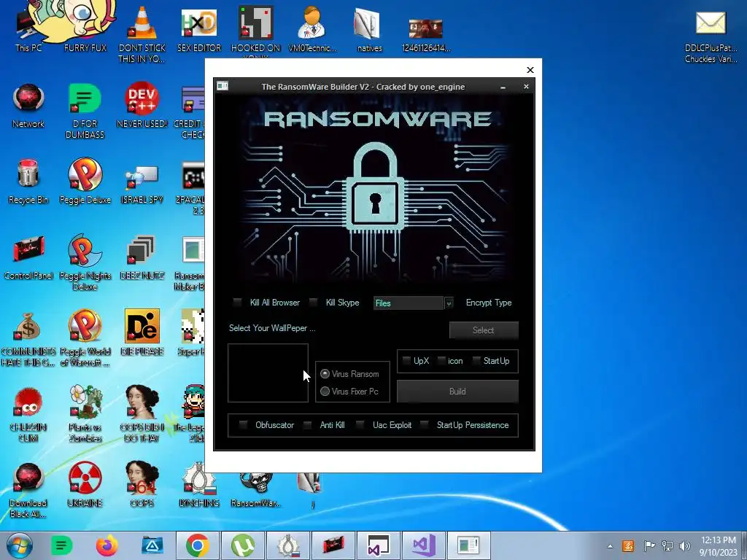The height and width of the screenshot is (560, 747).
Task: Toggle the UpX checkbox
Action: tap(406, 360)
